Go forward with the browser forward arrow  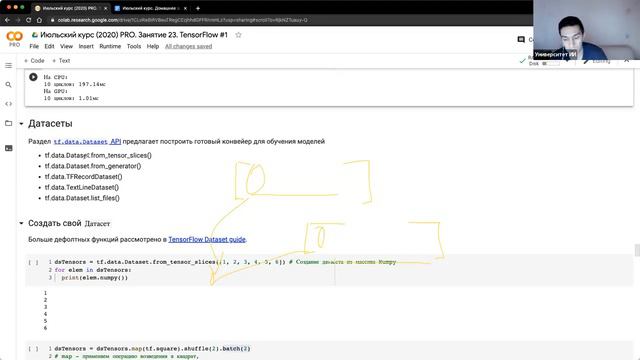18,20
